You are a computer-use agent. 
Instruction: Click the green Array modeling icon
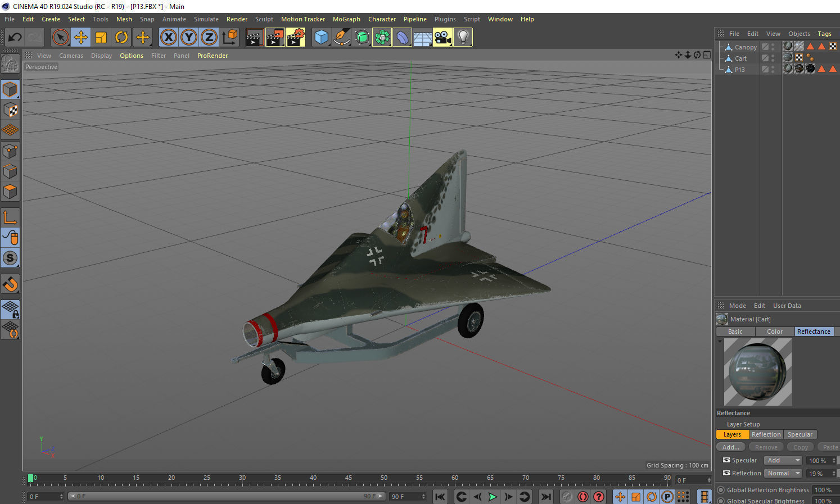(382, 38)
